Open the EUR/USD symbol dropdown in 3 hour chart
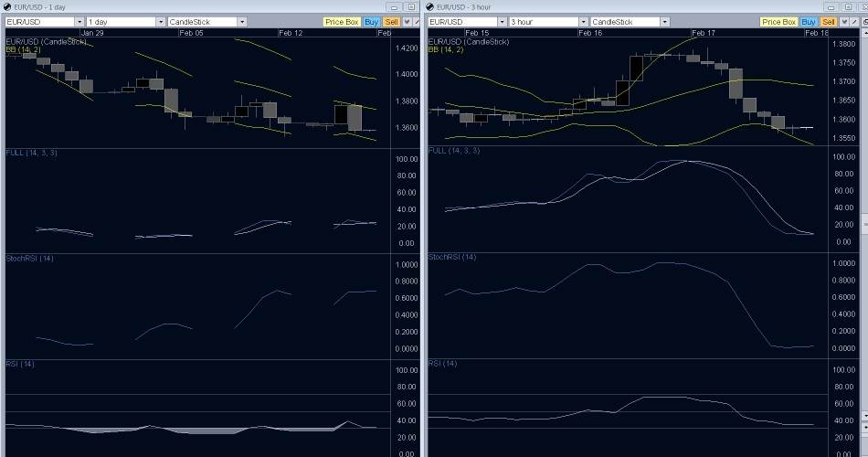 502,21
